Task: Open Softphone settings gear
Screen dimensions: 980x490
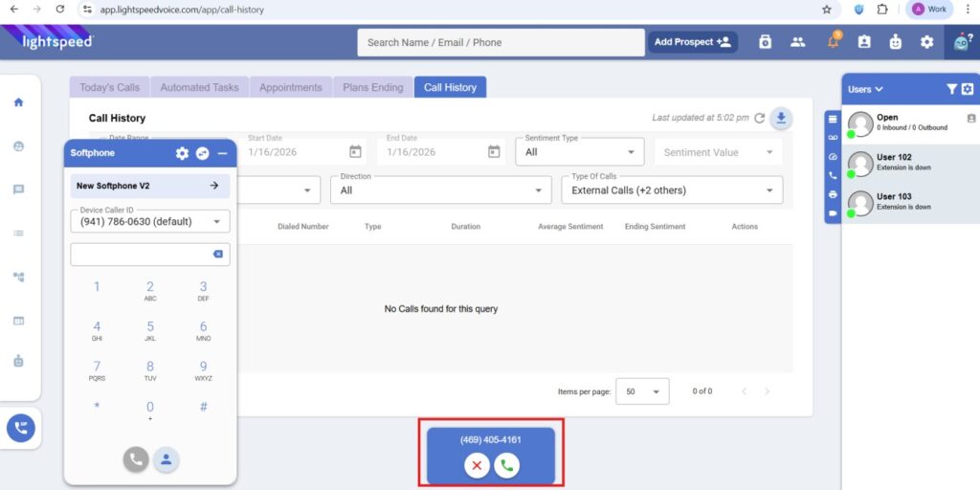Action: click(182, 153)
